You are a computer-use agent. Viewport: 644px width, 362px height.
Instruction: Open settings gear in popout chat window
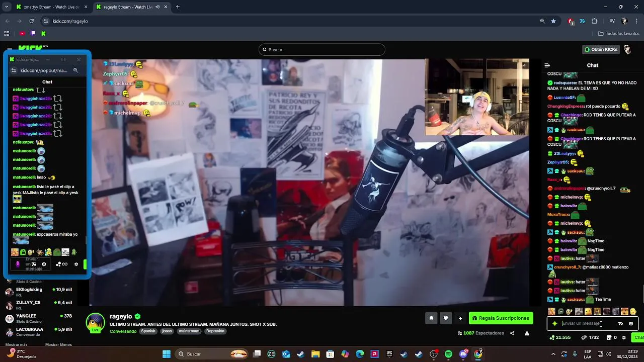coord(76,264)
